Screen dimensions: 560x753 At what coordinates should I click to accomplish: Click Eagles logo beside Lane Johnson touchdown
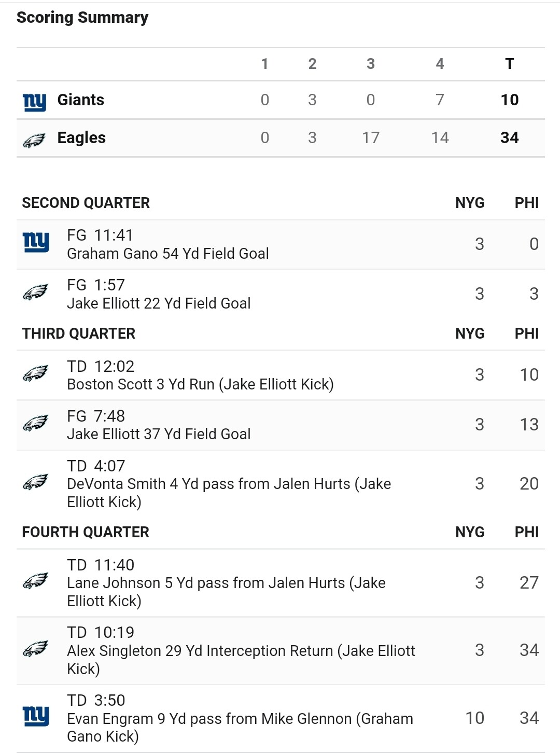[35, 581]
